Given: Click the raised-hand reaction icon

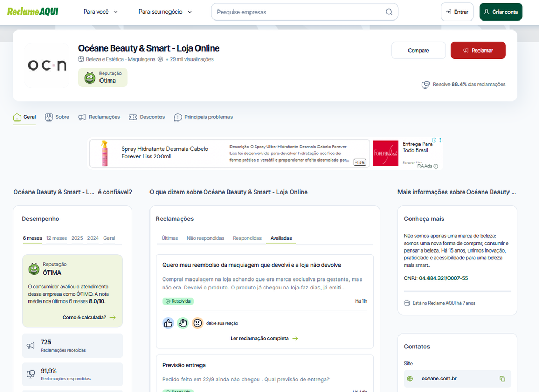Looking at the screenshot, I should pyautogui.click(x=183, y=323).
